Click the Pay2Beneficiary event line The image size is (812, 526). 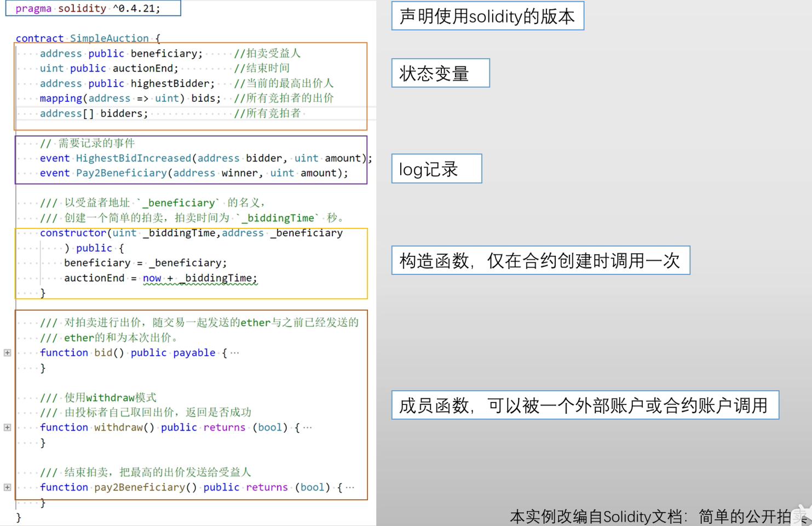(194, 173)
